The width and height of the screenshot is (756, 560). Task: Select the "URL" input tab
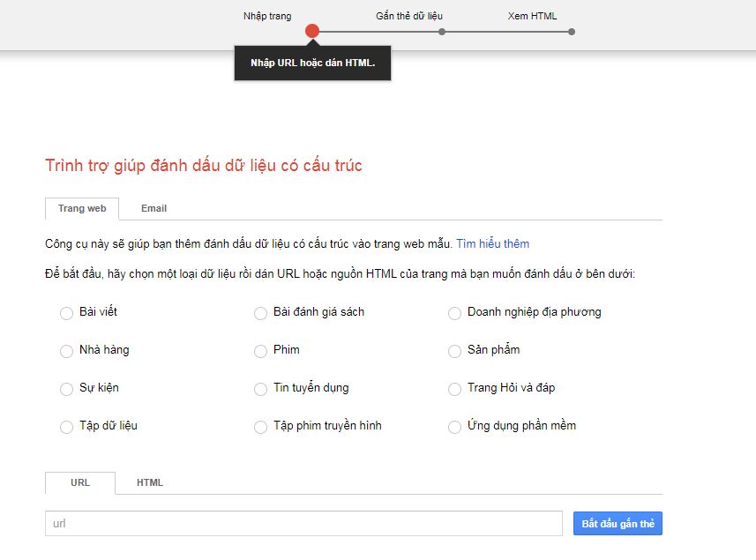click(x=80, y=483)
